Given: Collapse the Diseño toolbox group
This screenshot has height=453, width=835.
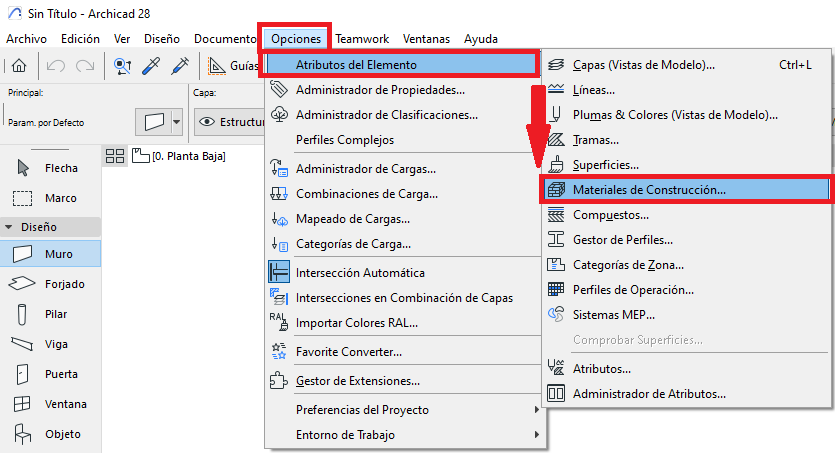Looking at the screenshot, I should [x=9, y=227].
